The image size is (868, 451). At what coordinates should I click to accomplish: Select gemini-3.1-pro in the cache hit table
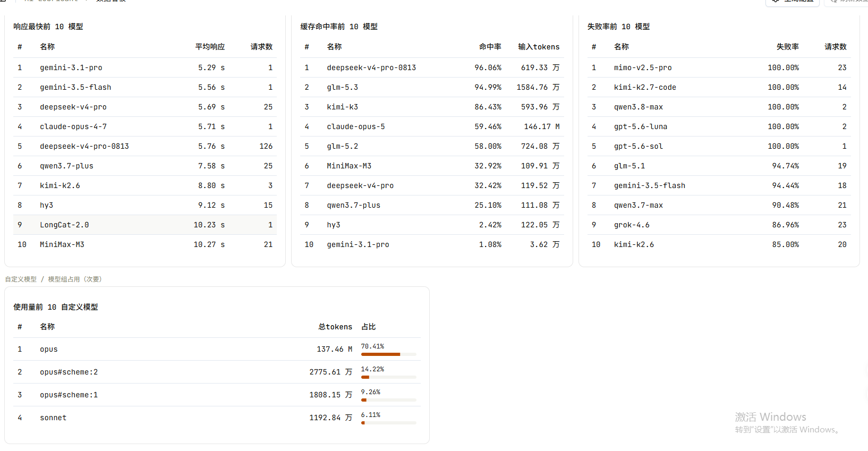point(432,244)
